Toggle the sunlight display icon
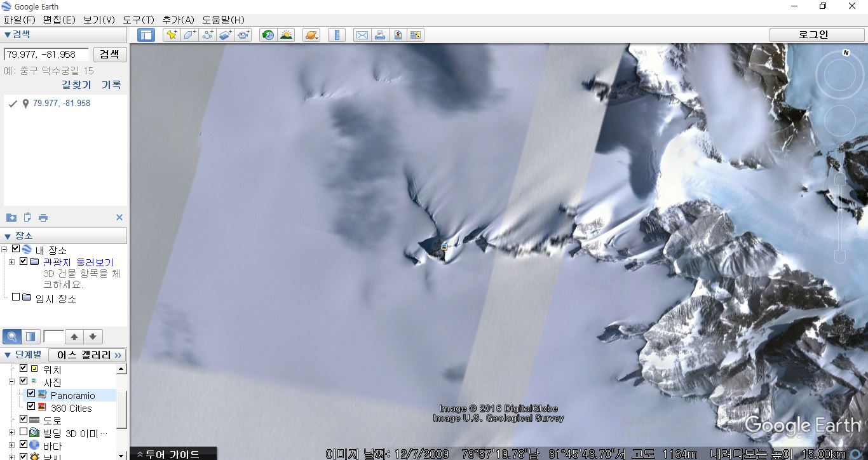868x460 pixels. 286,35
